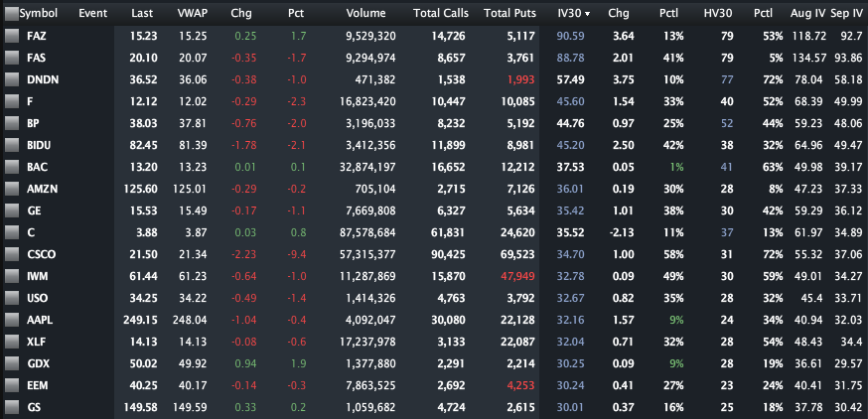Image resolution: width=868 pixels, height=419 pixels.
Task: Open the BIDU ticker symbol
Action: tap(40, 145)
